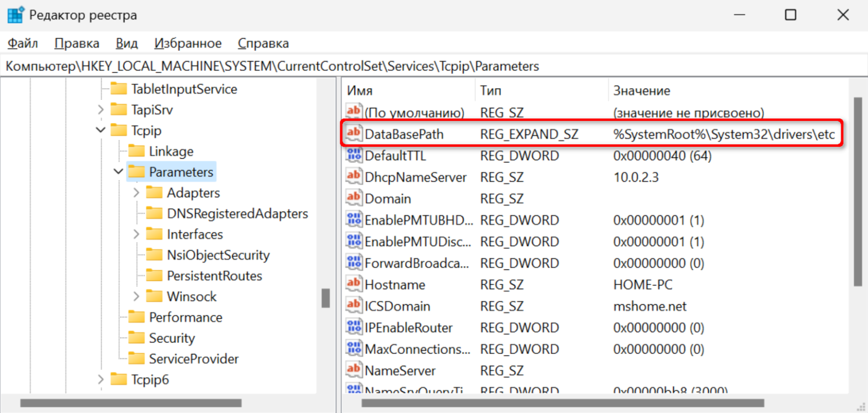Click the NameServer string icon
This screenshot has height=413, width=868.
[x=354, y=370]
